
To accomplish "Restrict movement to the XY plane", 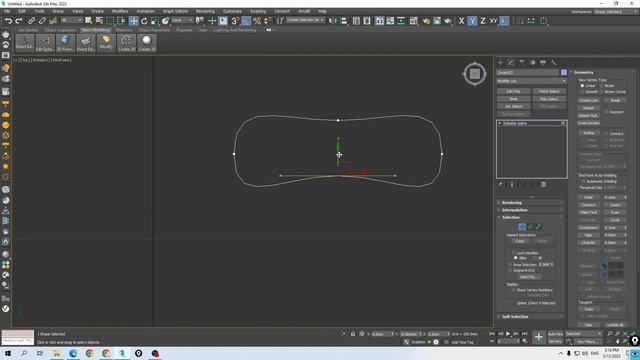I will pos(493,20).
